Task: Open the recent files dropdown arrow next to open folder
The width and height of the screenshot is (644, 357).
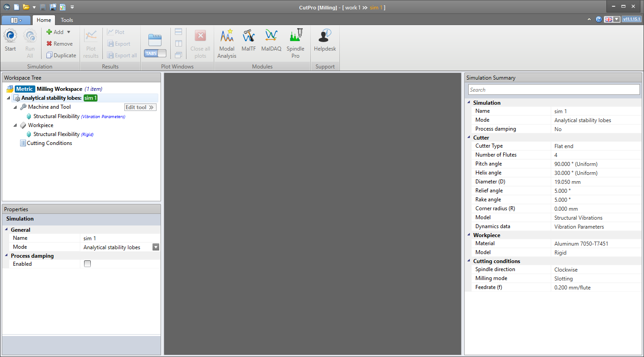Action: click(x=34, y=8)
